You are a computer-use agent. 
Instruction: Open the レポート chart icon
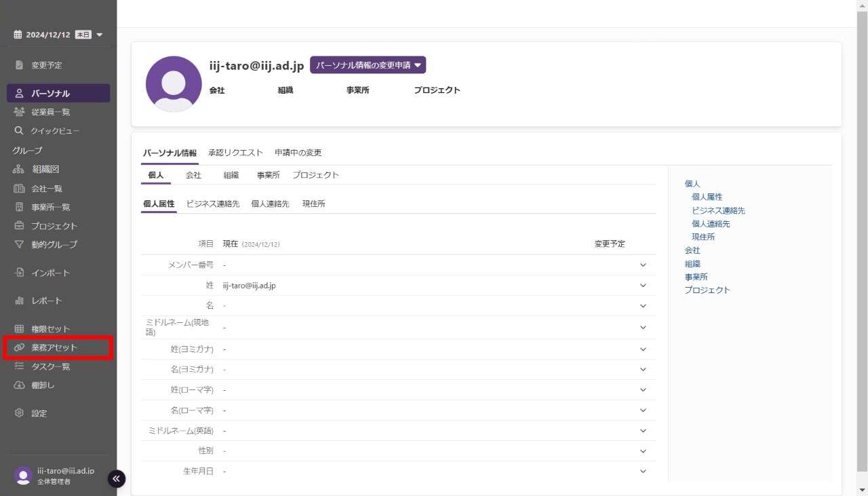(x=19, y=301)
